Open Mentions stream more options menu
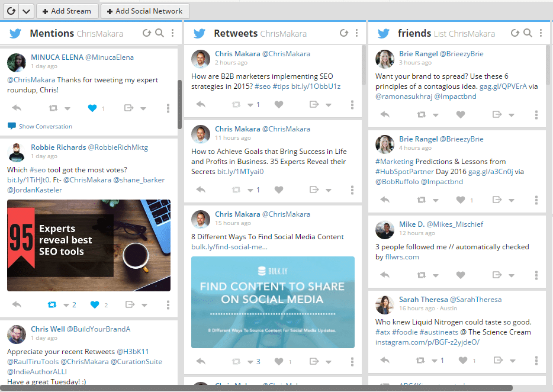Viewport: 553px width, 392px height. point(172,33)
